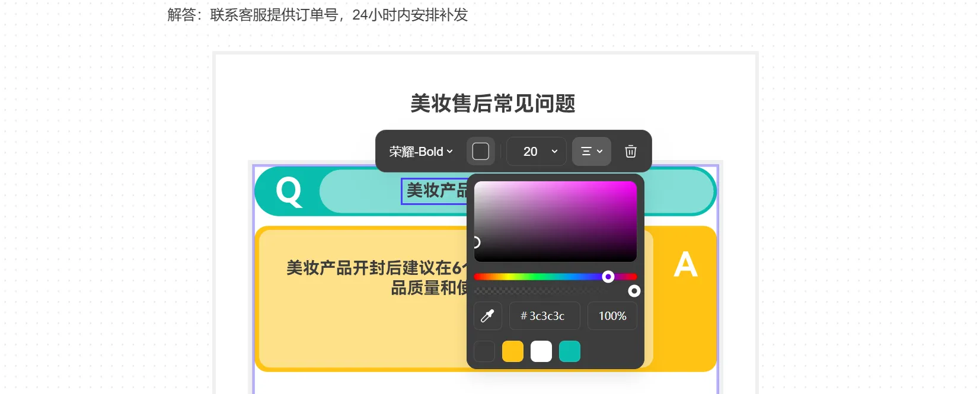Viewport: 980px width, 394px height.
Task: Click the big A letter icon
Action: pos(685,264)
